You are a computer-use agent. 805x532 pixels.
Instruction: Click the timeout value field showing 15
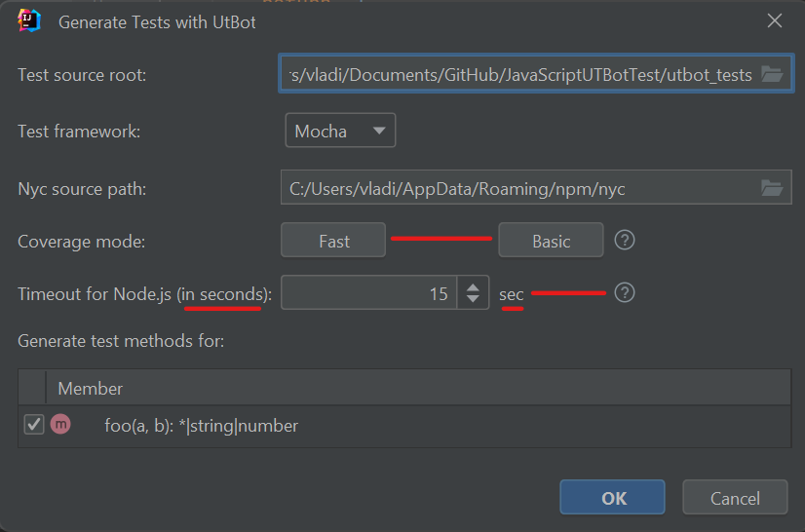[368, 292]
